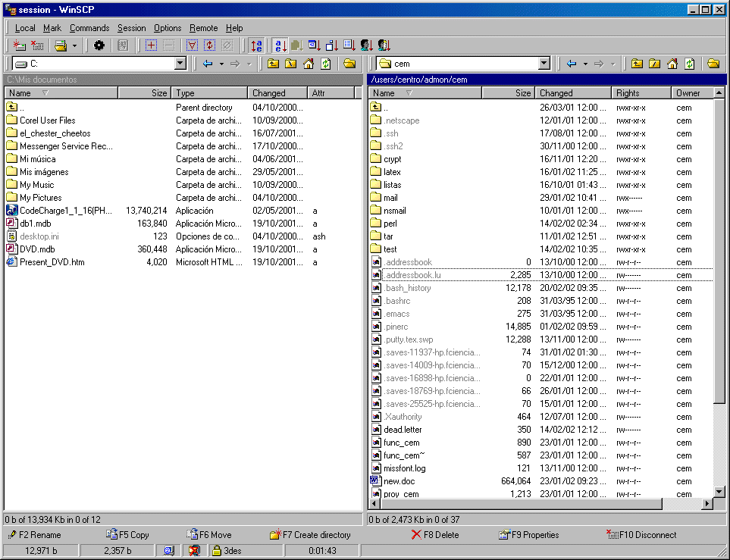730x560 pixels.
Task: Go to the local home directory icon
Action: (309, 64)
